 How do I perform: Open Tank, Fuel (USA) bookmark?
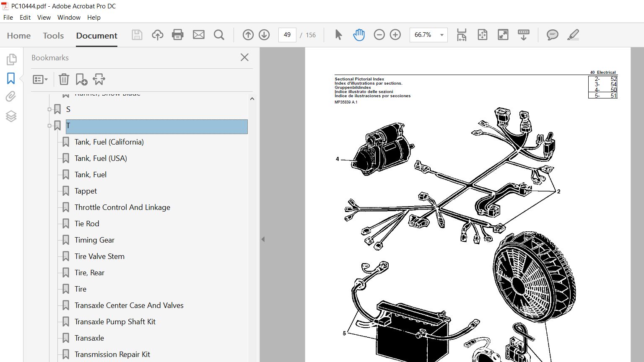(101, 158)
